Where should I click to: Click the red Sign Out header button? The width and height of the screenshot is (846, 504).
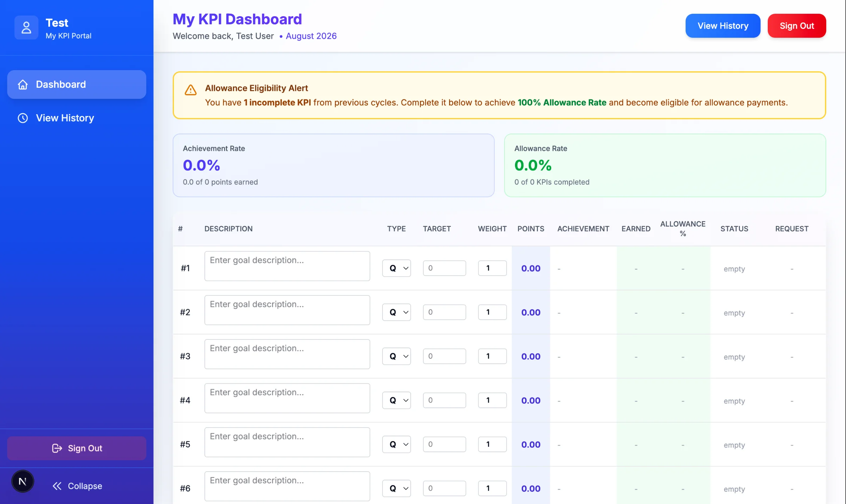pos(797,26)
